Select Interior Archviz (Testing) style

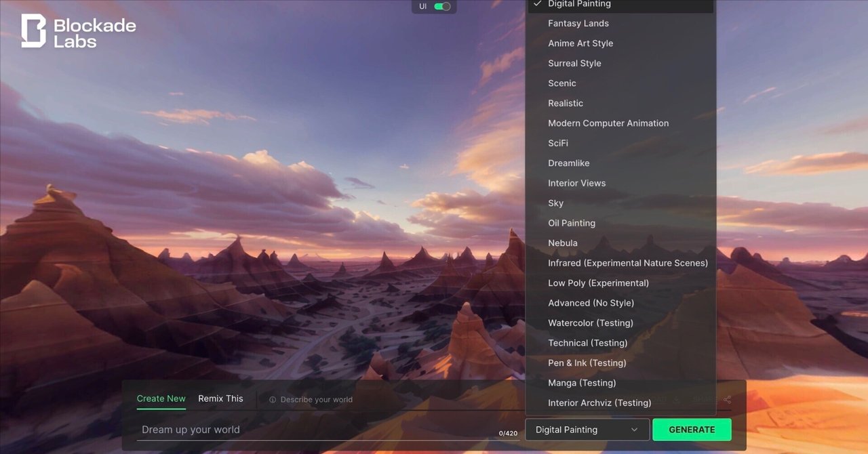coord(600,403)
